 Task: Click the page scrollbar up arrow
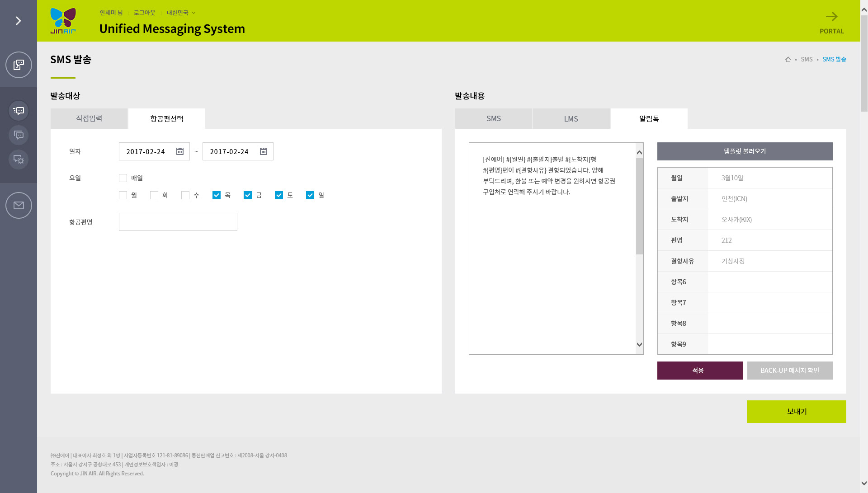[x=864, y=9]
